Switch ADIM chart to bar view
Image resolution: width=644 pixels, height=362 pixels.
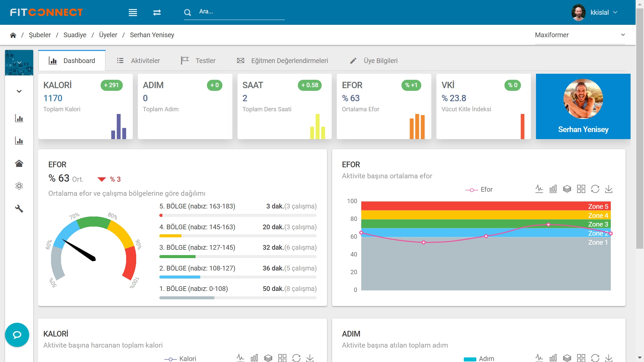553,358
